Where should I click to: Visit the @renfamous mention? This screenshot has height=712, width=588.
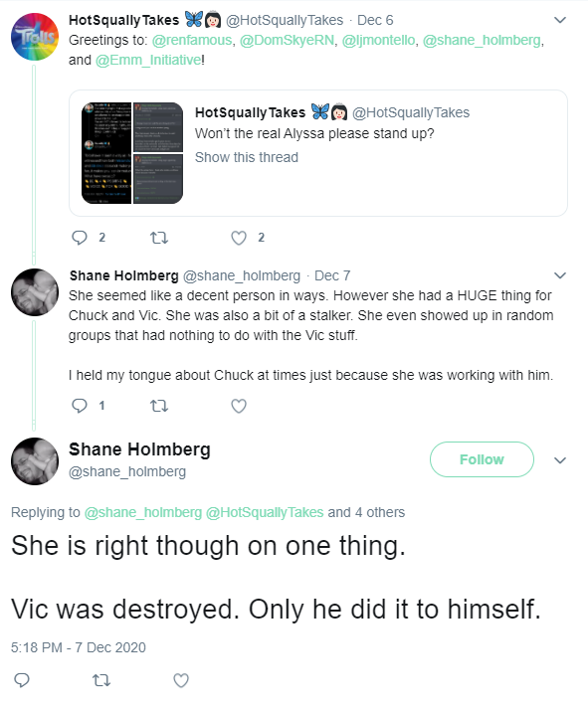coord(191,40)
